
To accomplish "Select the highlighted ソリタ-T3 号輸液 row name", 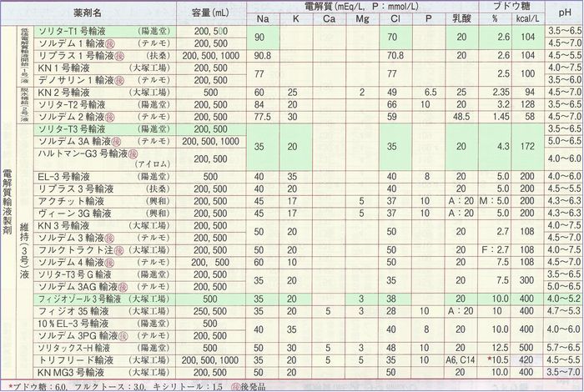I will [72, 129].
